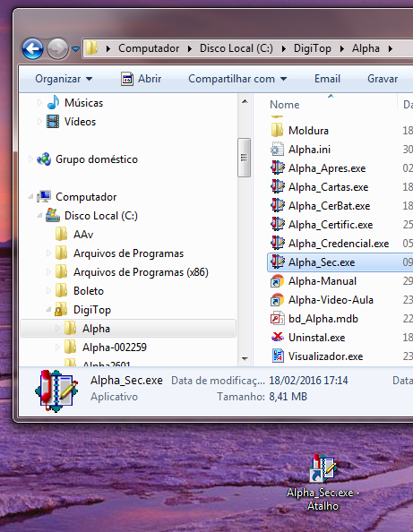The width and height of the screenshot is (413, 532).
Task: Click the greyed Forward arrow button
Action: pos(57,49)
